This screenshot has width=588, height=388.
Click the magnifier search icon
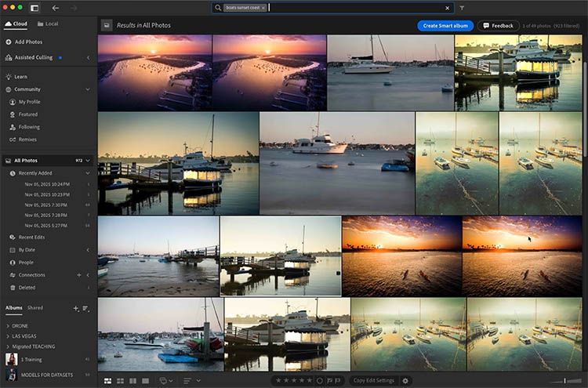[x=218, y=8]
